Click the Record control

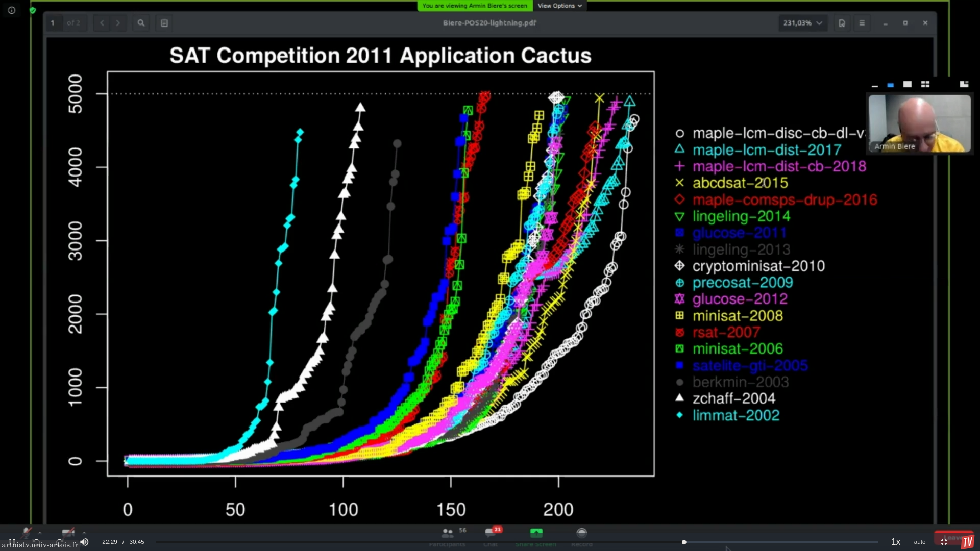pyautogui.click(x=582, y=534)
